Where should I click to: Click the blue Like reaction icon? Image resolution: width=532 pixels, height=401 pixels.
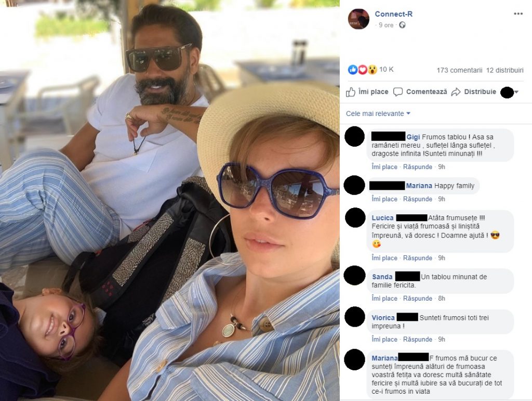pos(353,69)
